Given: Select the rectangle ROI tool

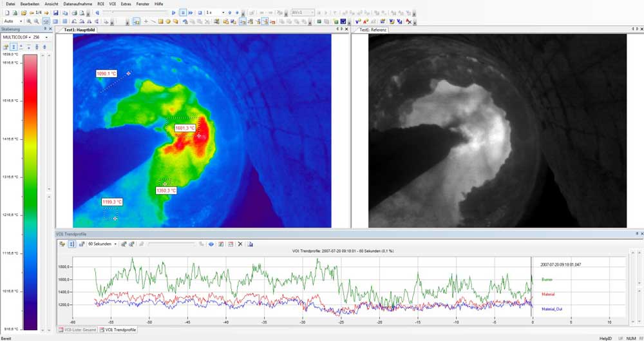Looking at the screenshot, I should 160,21.
